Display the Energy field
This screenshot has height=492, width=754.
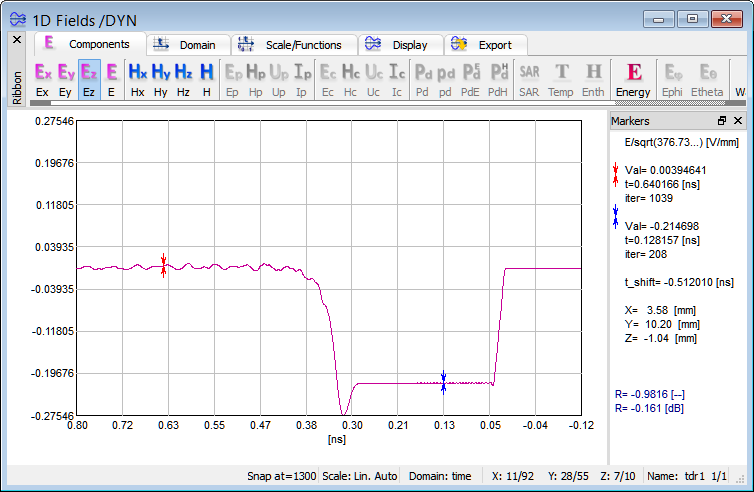click(633, 79)
